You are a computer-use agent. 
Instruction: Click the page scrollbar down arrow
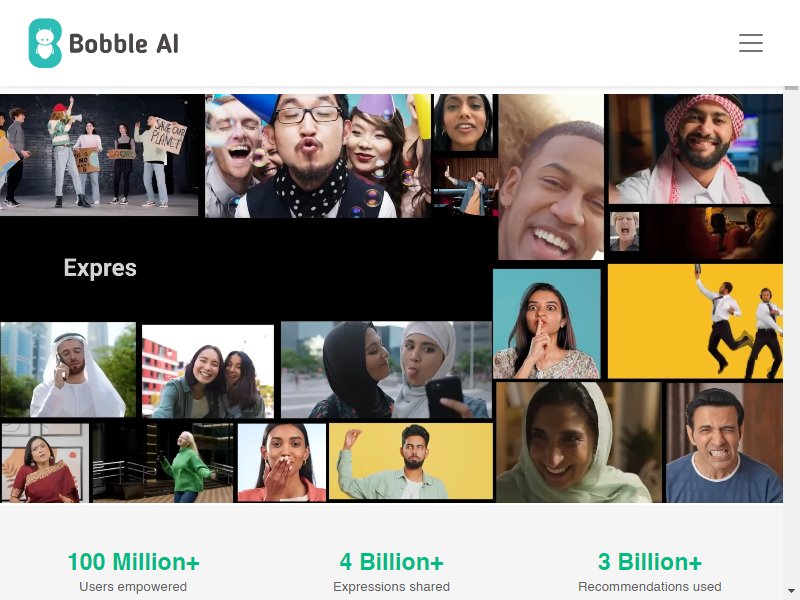pyautogui.click(x=791, y=592)
